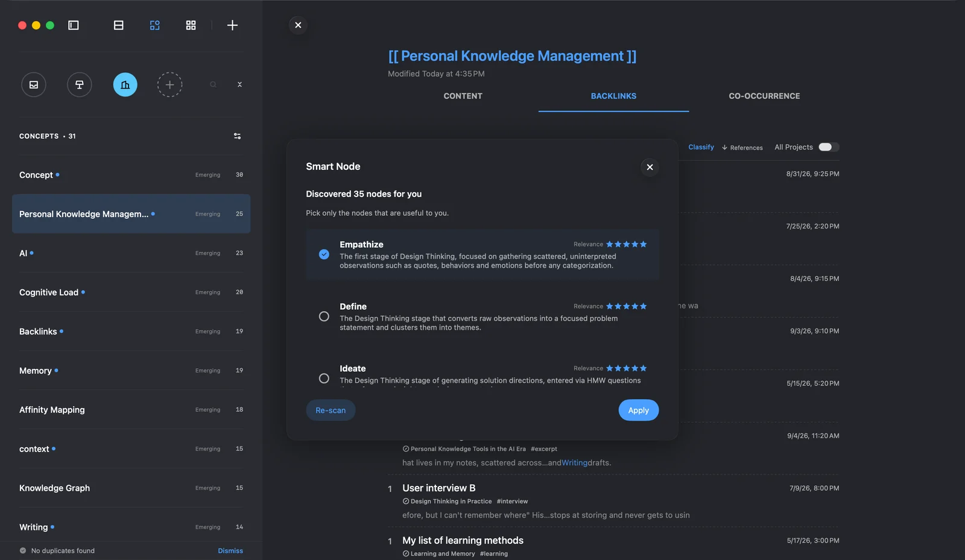Click the Classify link
The image size is (965, 560).
click(x=701, y=147)
